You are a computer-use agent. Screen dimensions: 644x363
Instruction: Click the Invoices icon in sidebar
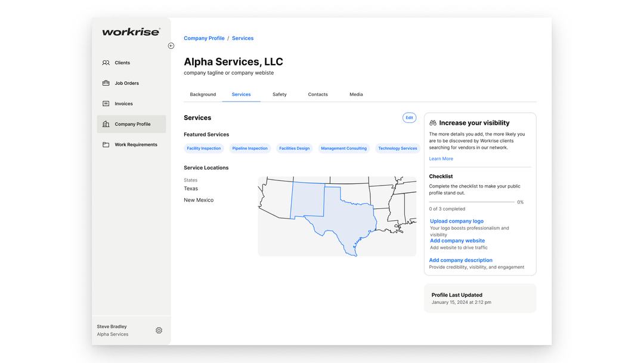pos(106,104)
